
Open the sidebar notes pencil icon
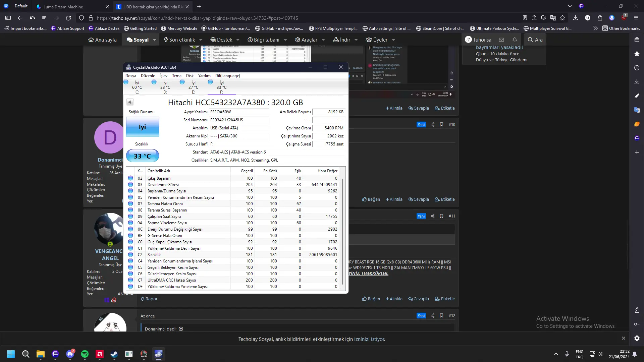point(637,96)
